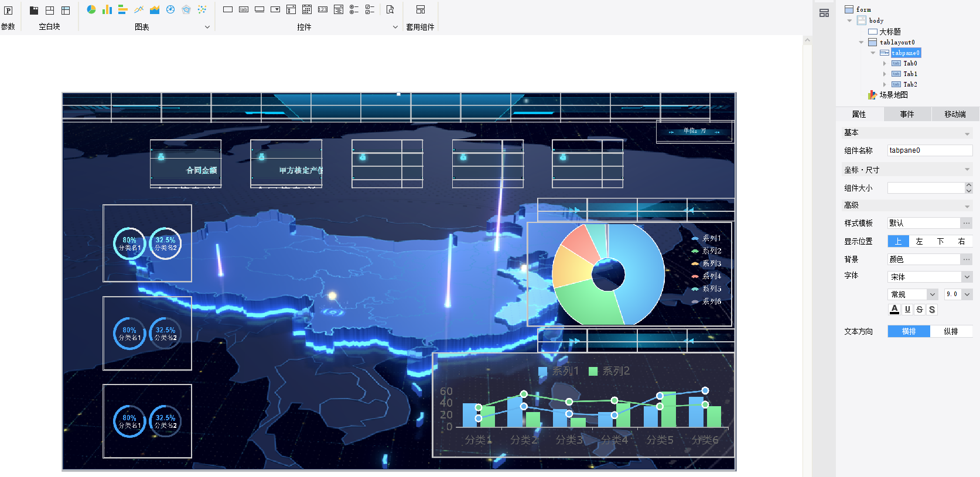Toggle text shadow font style
The height and width of the screenshot is (477, 980).
coord(932,310)
